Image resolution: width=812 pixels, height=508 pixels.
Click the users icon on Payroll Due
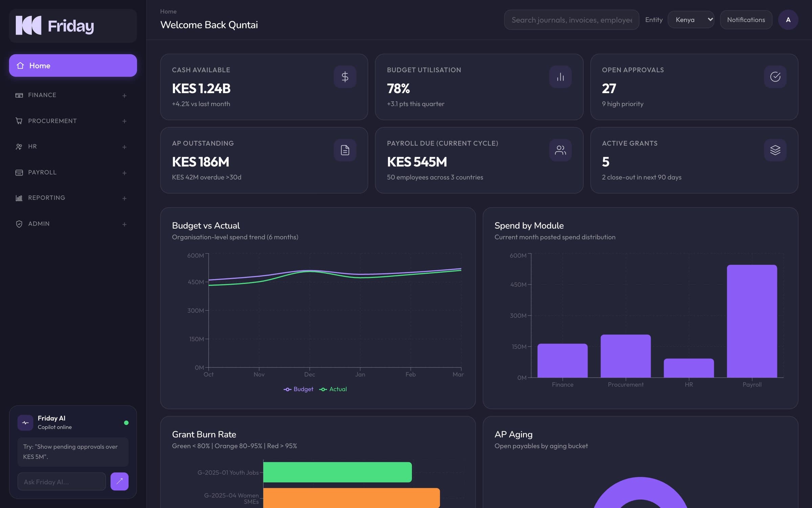pos(560,150)
